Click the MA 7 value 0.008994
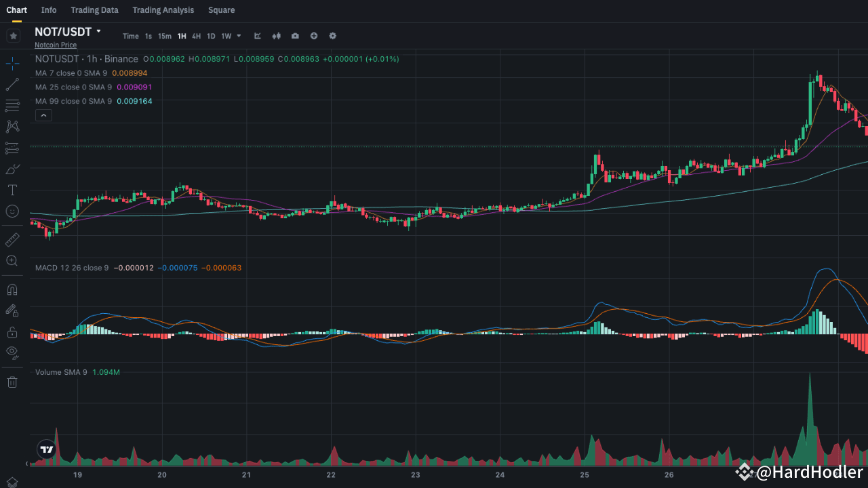The image size is (868, 488). (x=130, y=73)
